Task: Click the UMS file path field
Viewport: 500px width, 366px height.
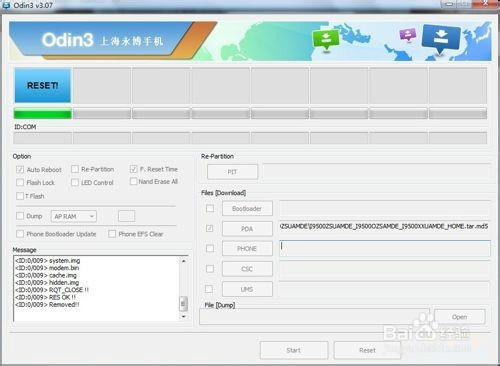Action: pyautogui.click(x=385, y=289)
